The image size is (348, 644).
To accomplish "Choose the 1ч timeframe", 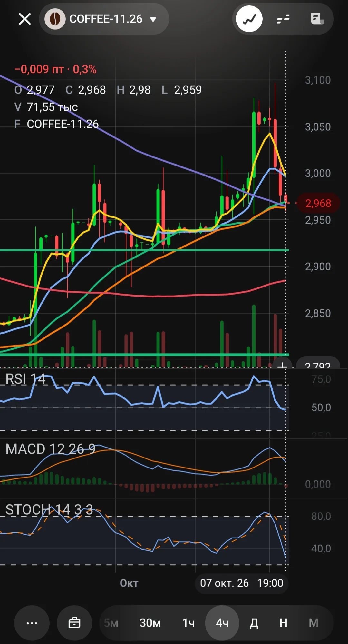I will click(x=188, y=623).
